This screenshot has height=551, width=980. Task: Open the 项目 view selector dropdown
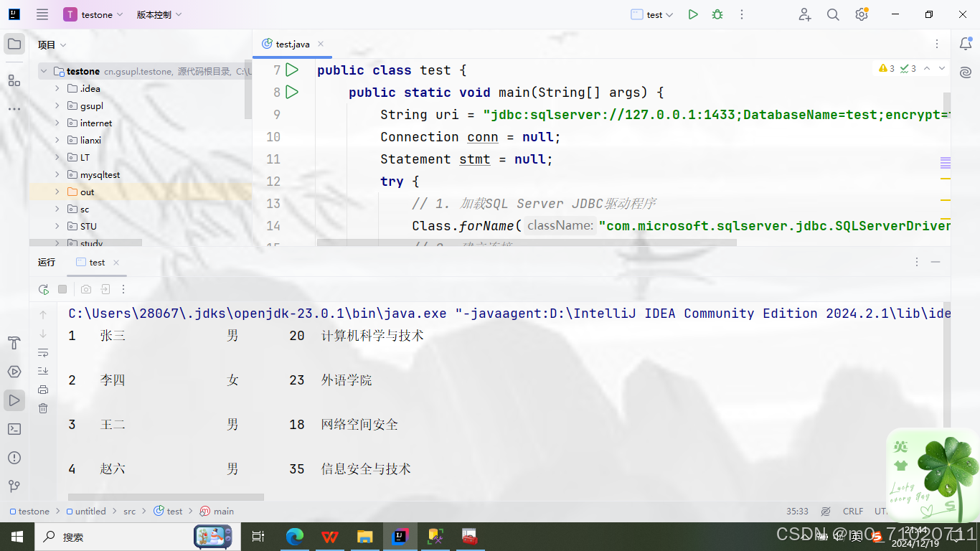(x=52, y=44)
